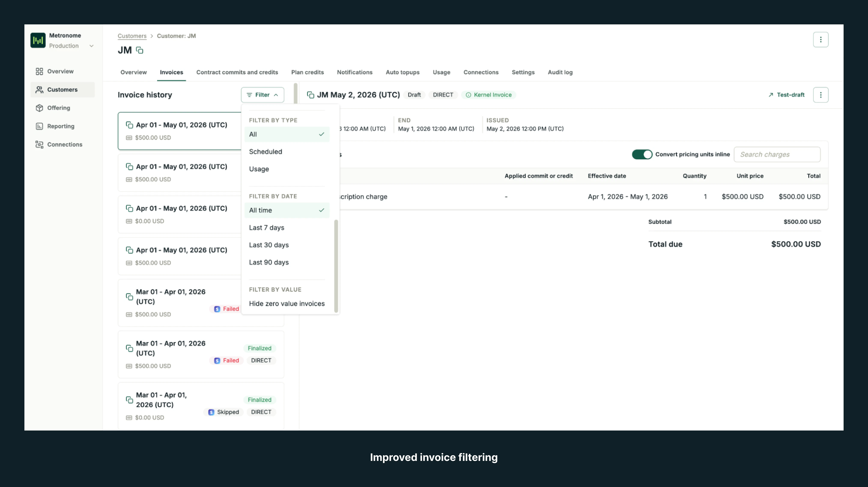Enable Hide zero value invoices

click(286, 303)
